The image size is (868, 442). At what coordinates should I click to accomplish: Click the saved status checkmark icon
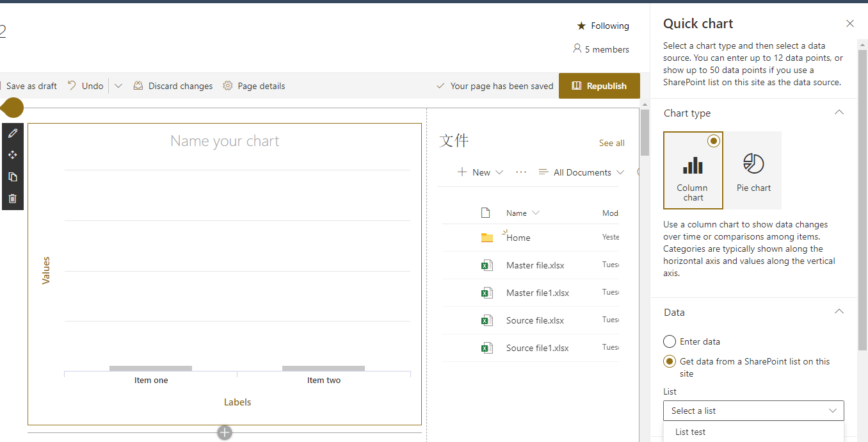point(440,86)
